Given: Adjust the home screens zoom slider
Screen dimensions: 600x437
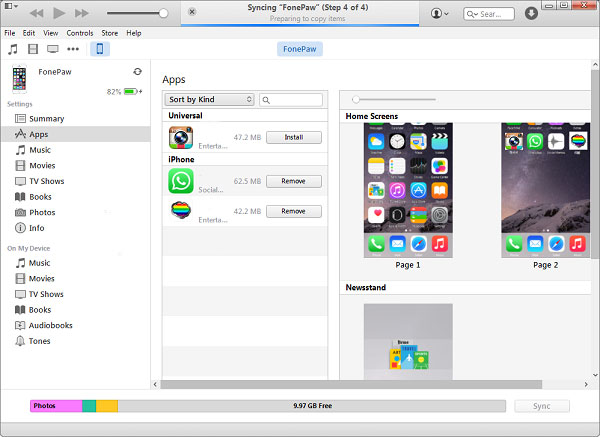Looking at the screenshot, I should (356, 99).
